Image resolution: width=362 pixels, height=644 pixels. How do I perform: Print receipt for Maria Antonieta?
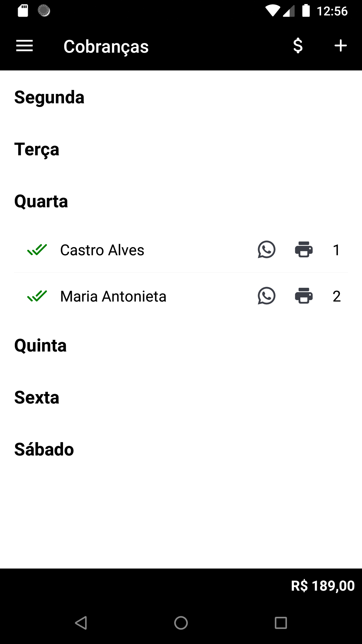pyautogui.click(x=304, y=296)
